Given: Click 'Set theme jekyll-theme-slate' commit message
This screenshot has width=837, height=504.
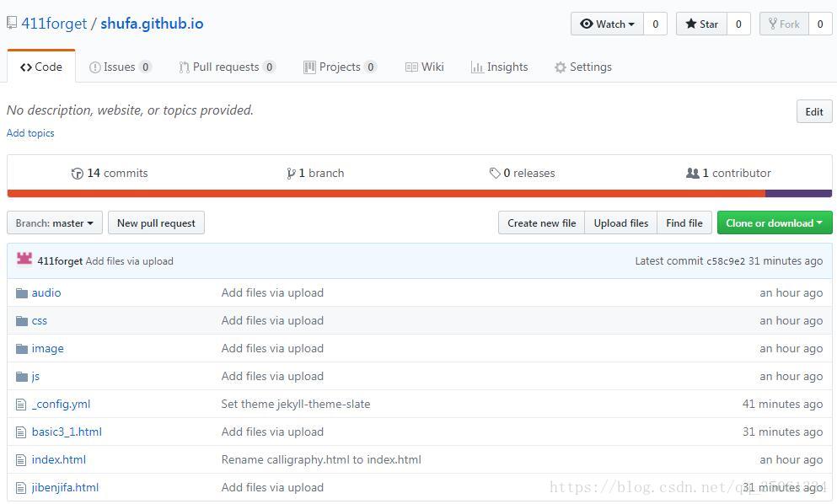Looking at the screenshot, I should pos(296,405).
